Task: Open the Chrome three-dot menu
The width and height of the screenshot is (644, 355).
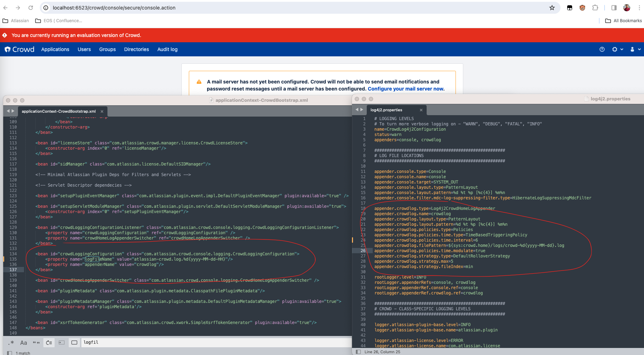Action: point(639,8)
